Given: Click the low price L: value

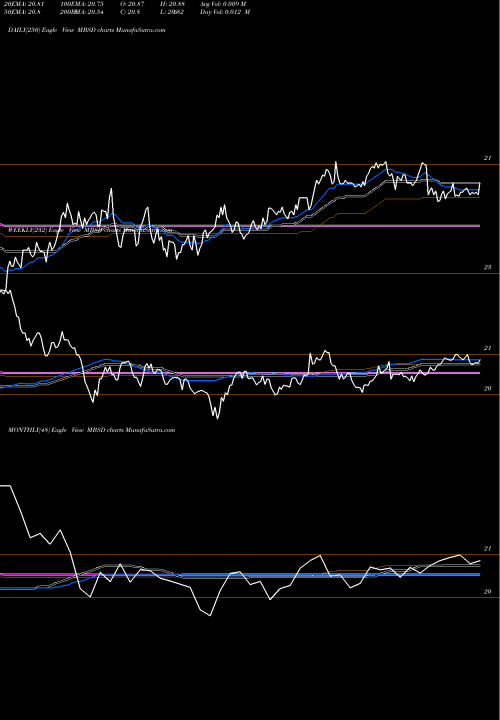Looking at the screenshot, I should tap(172, 12).
